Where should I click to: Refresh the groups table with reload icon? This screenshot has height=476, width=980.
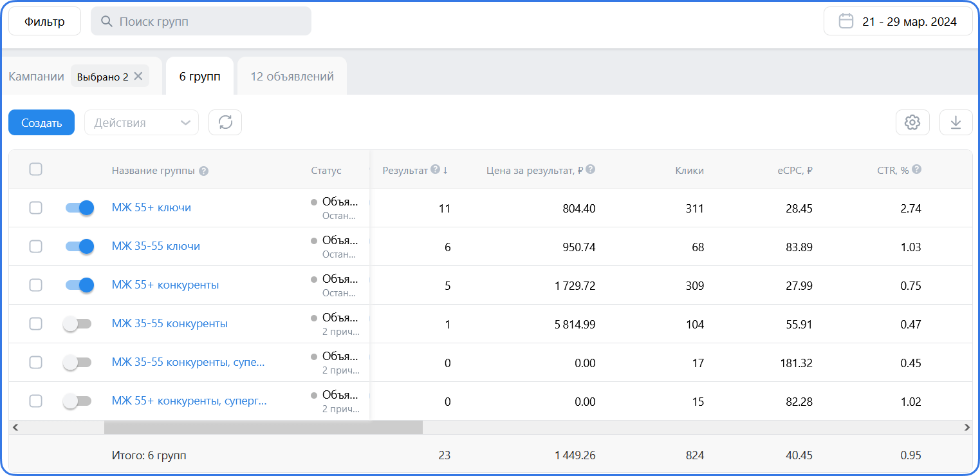tap(225, 122)
